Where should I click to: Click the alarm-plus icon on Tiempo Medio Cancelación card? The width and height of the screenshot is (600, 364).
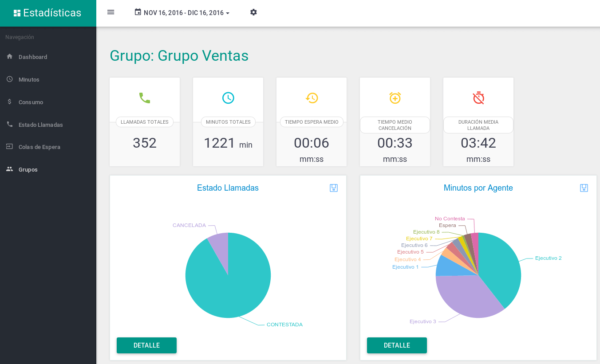pos(395,98)
